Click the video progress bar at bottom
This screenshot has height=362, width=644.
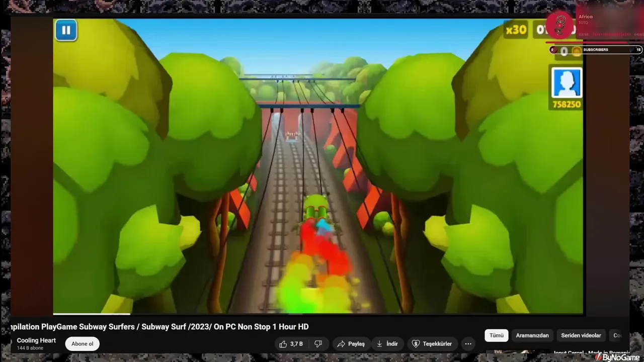pos(318,314)
